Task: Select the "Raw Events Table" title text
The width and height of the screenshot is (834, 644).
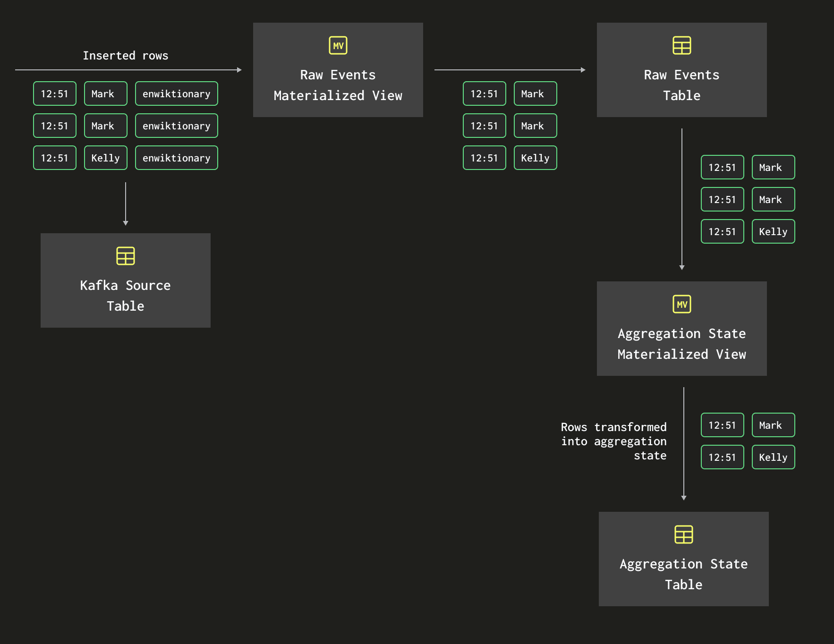Action: pos(681,85)
